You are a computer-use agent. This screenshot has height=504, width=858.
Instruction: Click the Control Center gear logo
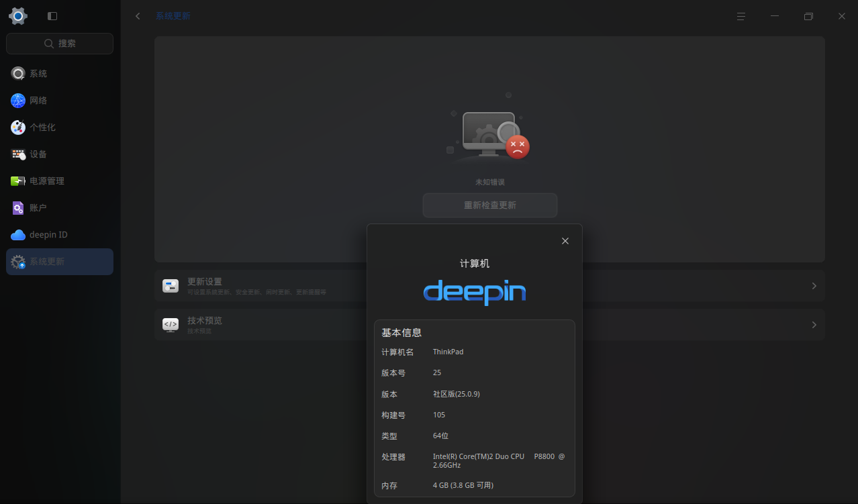coord(18,16)
